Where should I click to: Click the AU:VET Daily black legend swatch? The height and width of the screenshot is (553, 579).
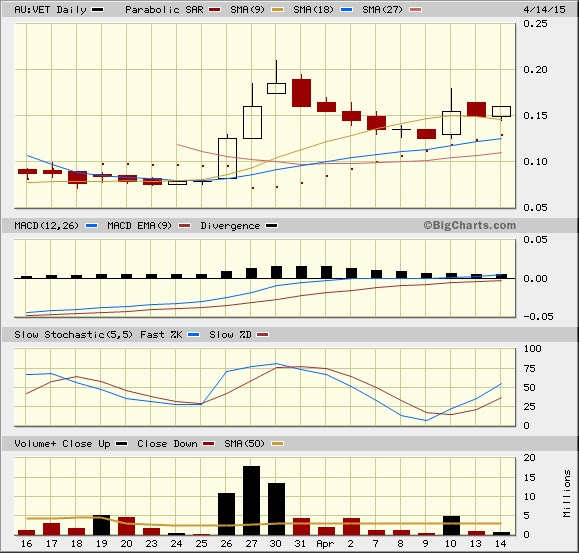coord(97,10)
